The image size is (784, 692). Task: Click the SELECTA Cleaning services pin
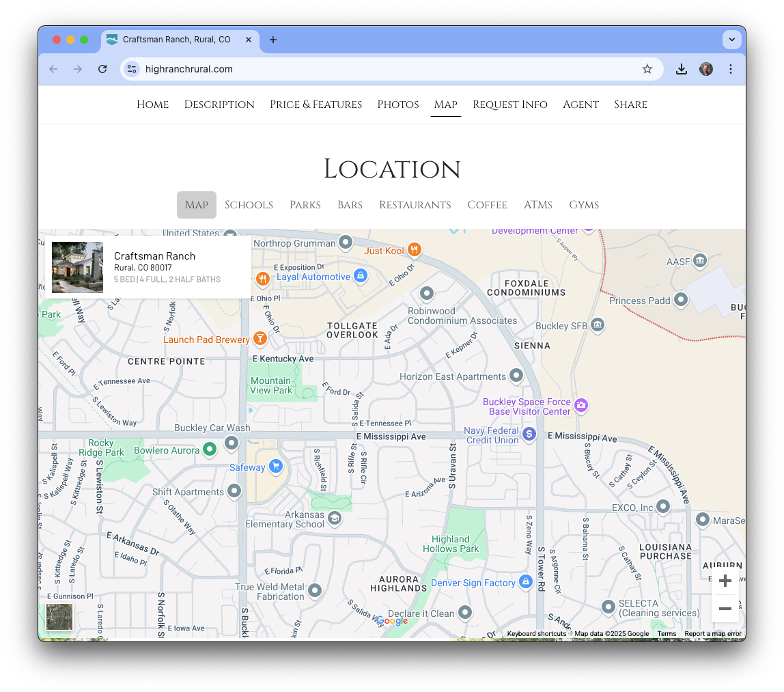point(608,607)
